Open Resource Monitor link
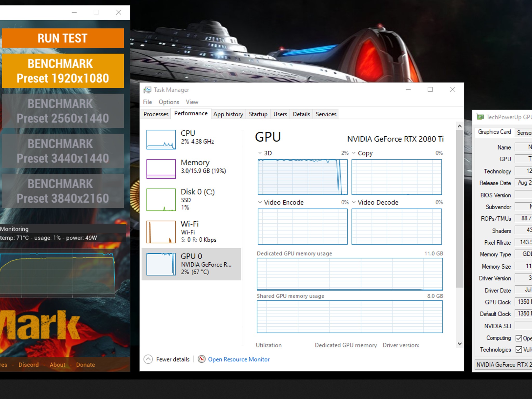This screenshot has height=399, width=532. click(x=239, y=359)
